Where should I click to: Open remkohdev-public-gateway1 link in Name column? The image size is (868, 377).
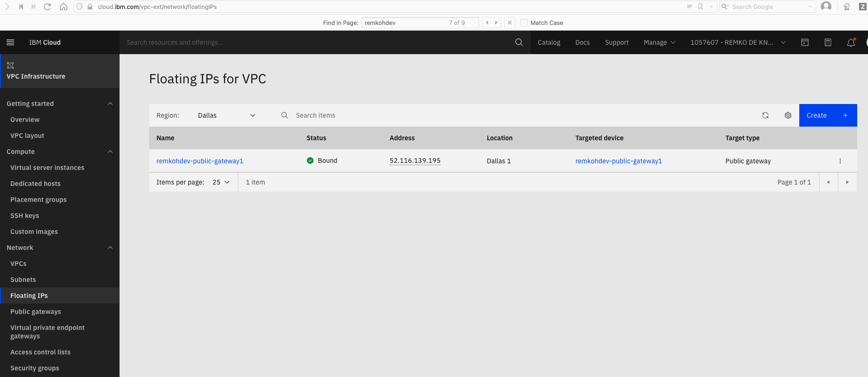(x=200, y=161)
